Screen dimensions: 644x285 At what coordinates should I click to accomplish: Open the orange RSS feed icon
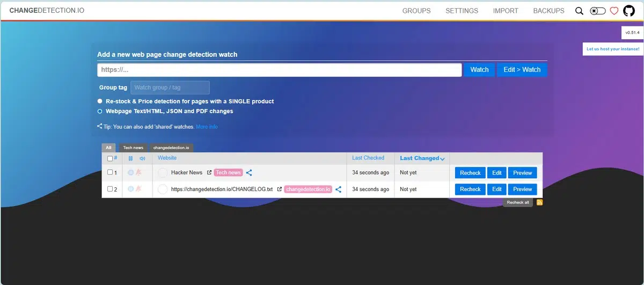539,202
